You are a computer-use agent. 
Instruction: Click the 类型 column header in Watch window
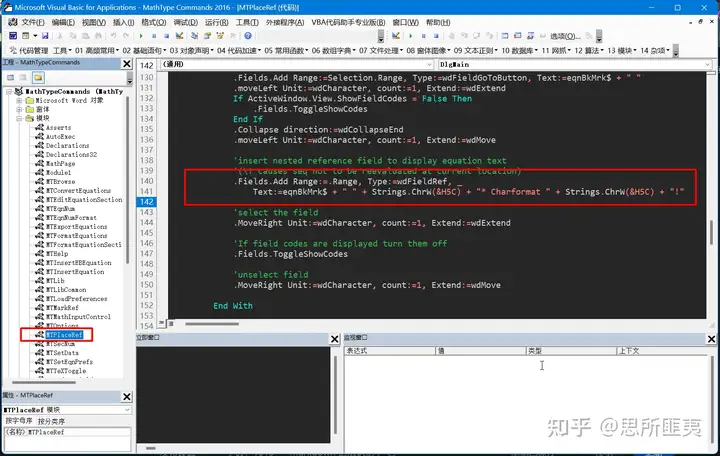click(570, 351)
